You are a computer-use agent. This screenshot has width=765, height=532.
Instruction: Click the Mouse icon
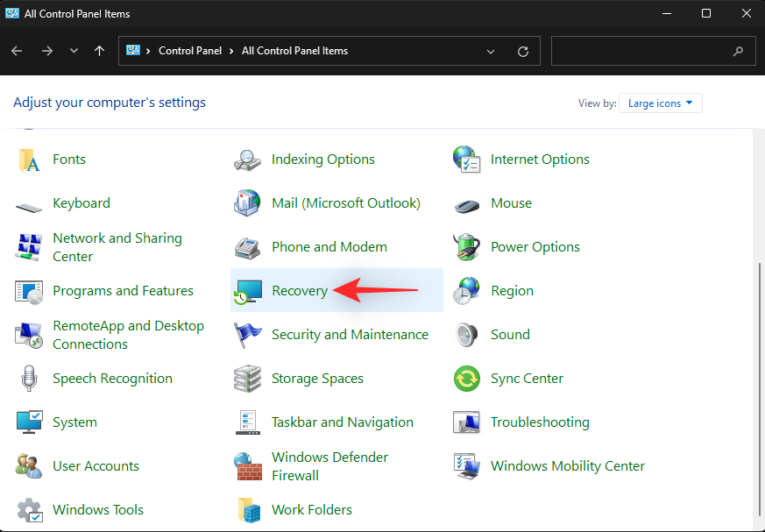tap(466, 207)
